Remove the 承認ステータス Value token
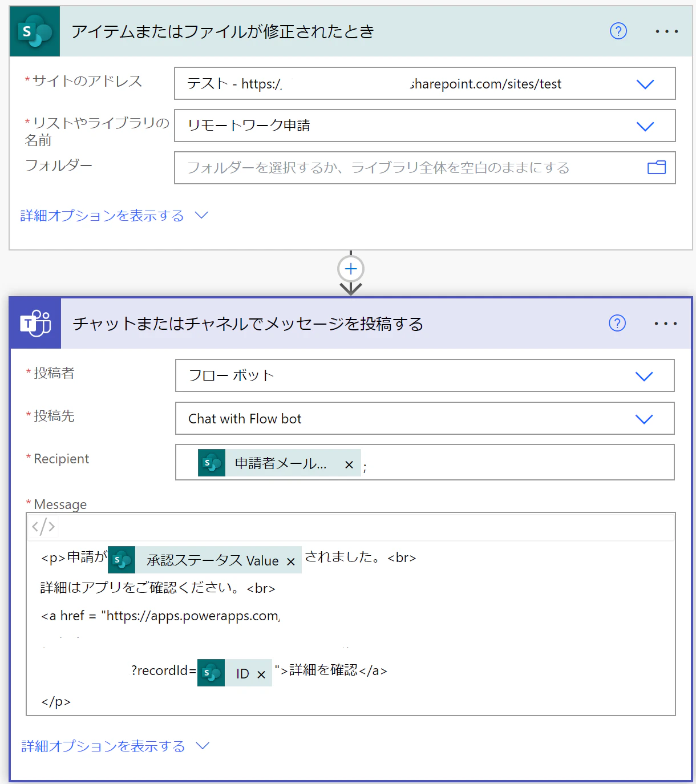This screenshot has width=696, height=784. point(291,562)
